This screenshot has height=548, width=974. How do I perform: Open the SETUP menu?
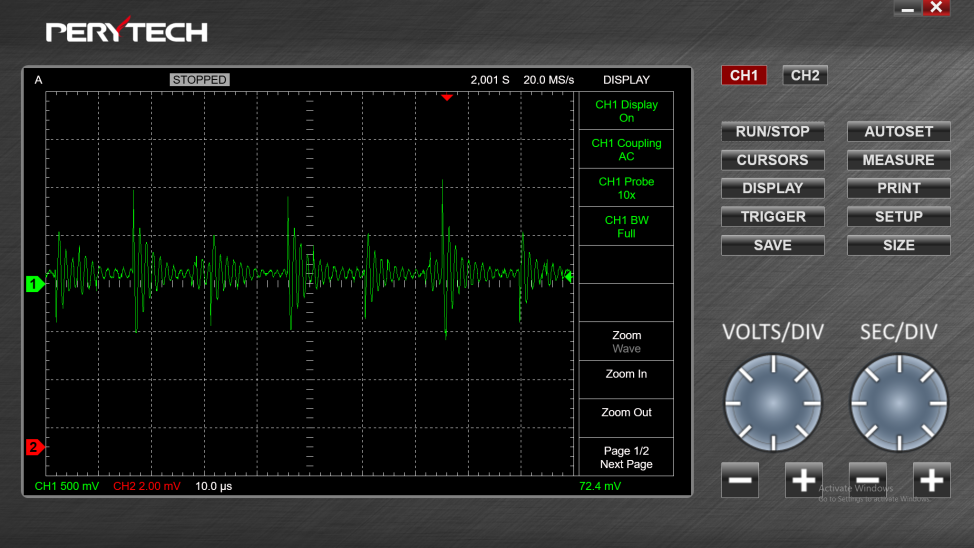click(x=898, y=217)
